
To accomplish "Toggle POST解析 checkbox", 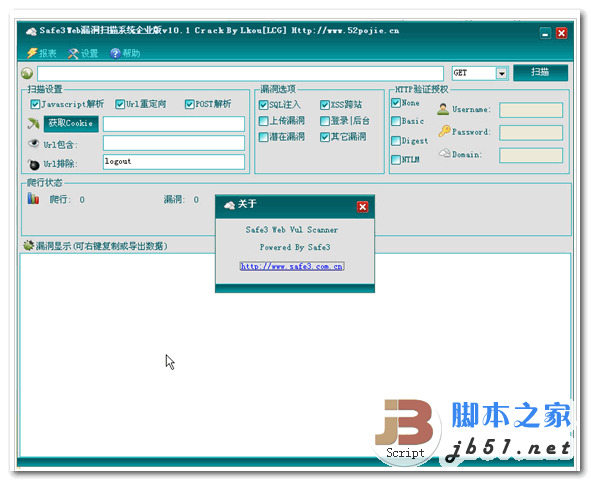I will (189, 104).
